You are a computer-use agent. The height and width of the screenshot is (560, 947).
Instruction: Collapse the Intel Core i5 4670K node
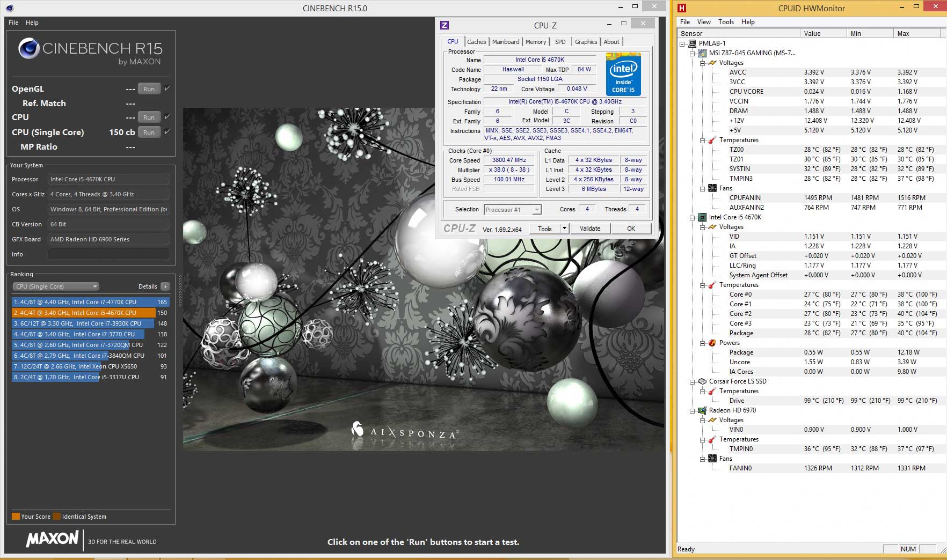point(693,217)
